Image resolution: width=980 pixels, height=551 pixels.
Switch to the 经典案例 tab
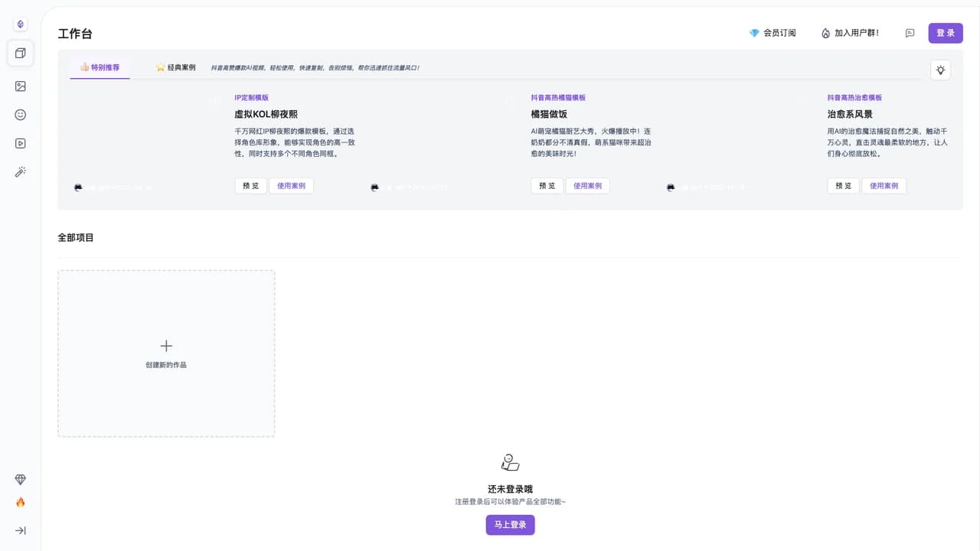click(x=175, y=67)
